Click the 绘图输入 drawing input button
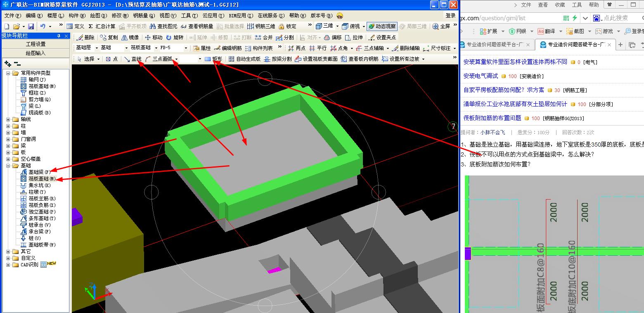The width and height of the screenshot is (644, 313). [x=36, y=53]
